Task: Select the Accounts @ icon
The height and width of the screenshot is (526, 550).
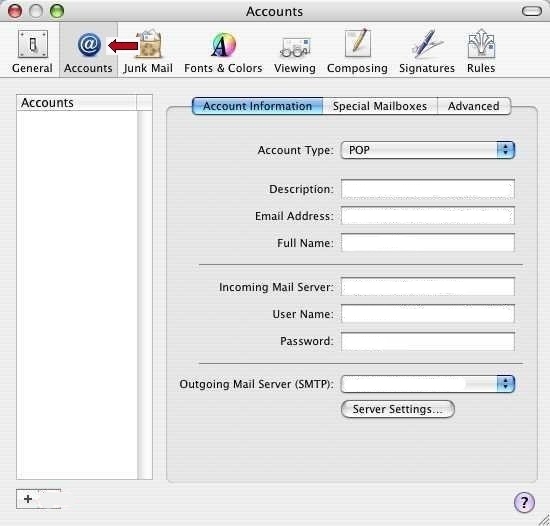Action: coord(89,45)
